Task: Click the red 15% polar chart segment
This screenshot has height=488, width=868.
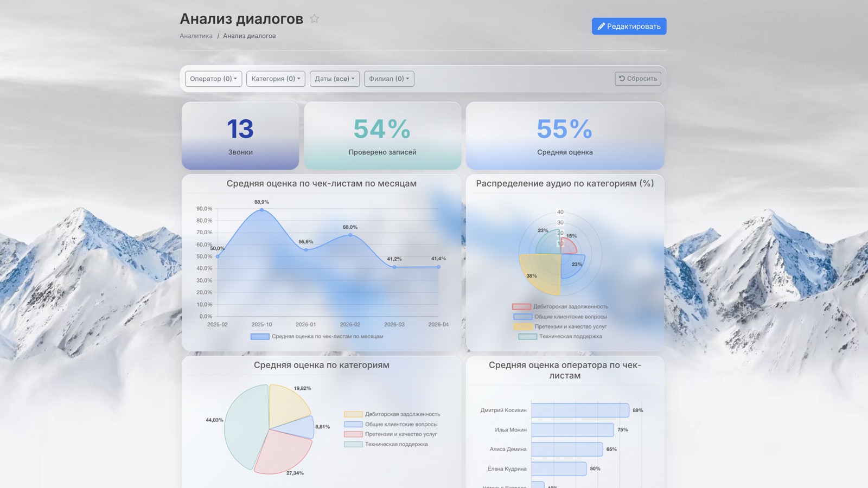Action: click(x=567, y=247)
